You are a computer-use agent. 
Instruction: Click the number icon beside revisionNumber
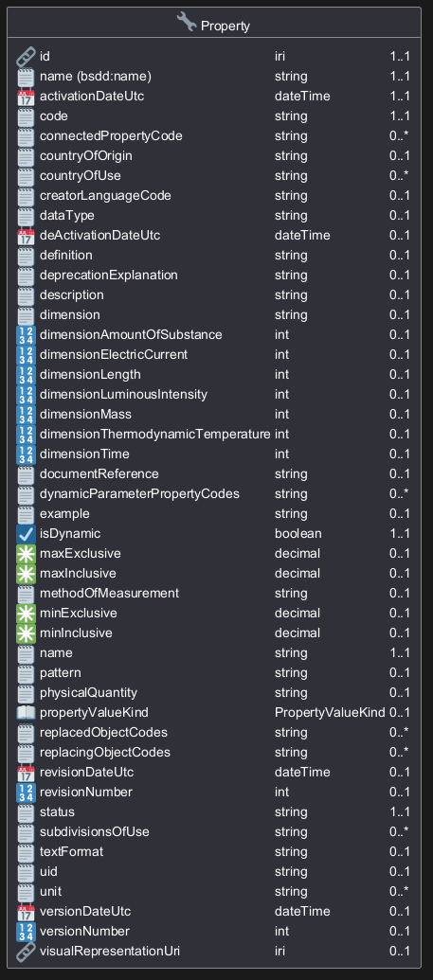coord(26,793)
